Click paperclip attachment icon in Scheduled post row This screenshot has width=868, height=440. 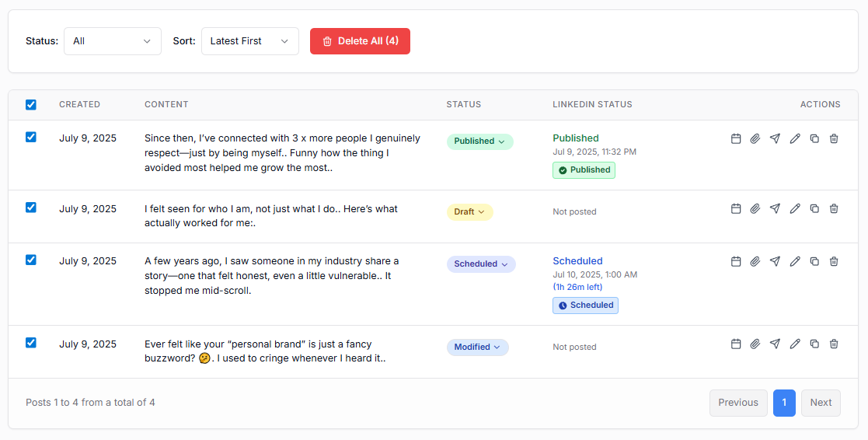[755, 261]
